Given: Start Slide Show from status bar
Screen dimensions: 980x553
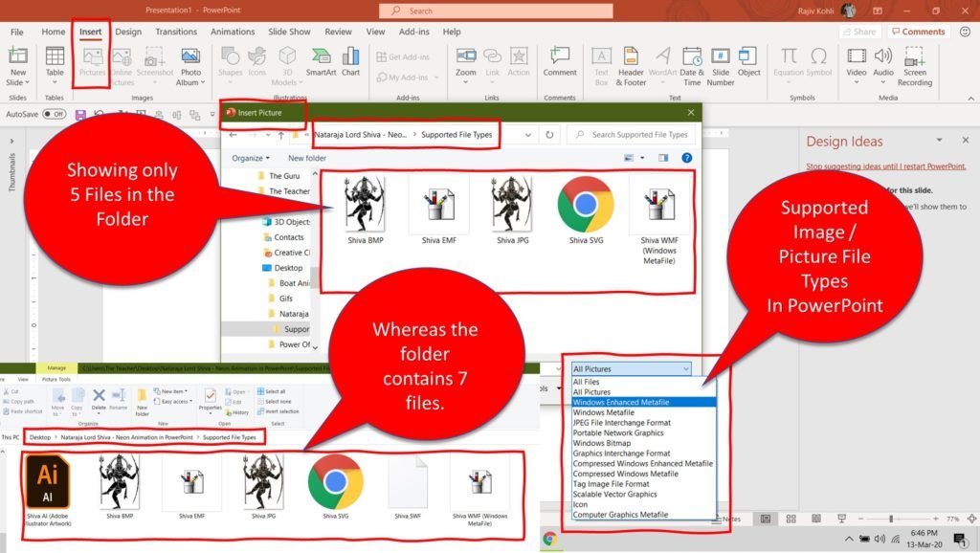Looking at the screenshot, I should tap(841, 519).
